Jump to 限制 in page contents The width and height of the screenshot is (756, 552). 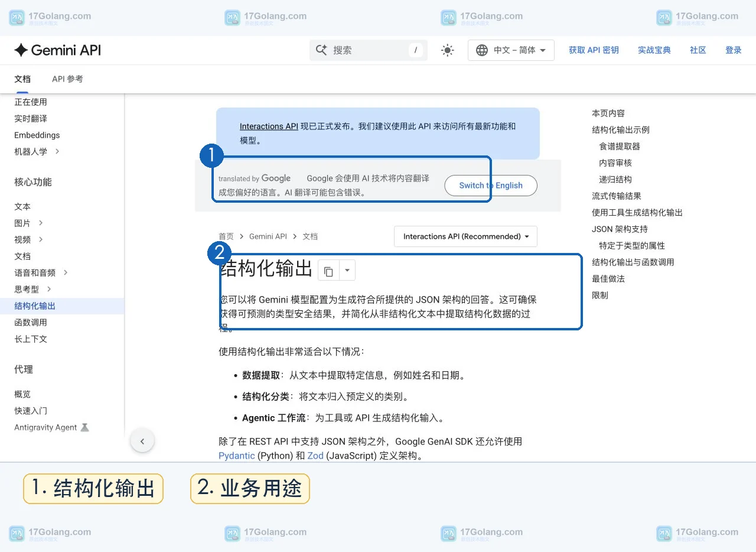point(600,296)
